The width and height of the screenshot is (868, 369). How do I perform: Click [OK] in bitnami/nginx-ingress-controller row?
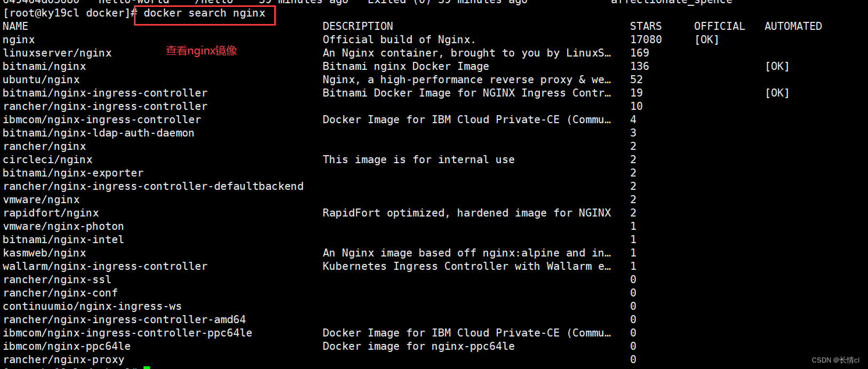point(777,93)
